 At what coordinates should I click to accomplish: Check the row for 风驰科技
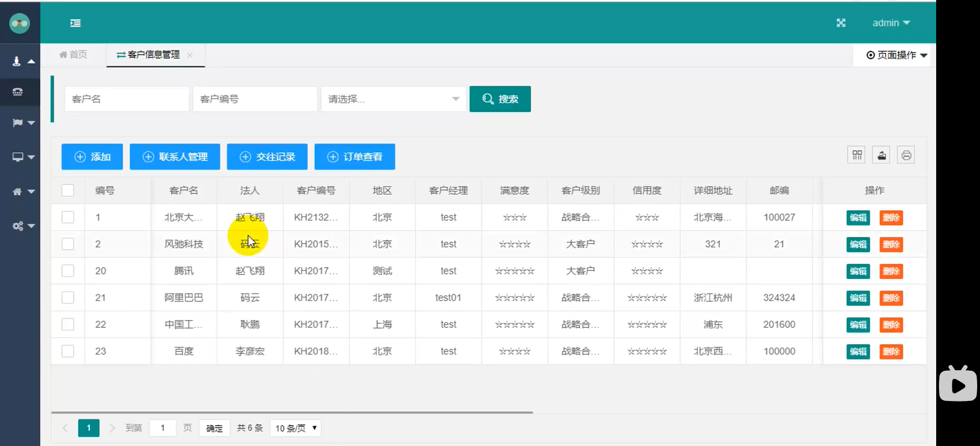coord(68,244)
